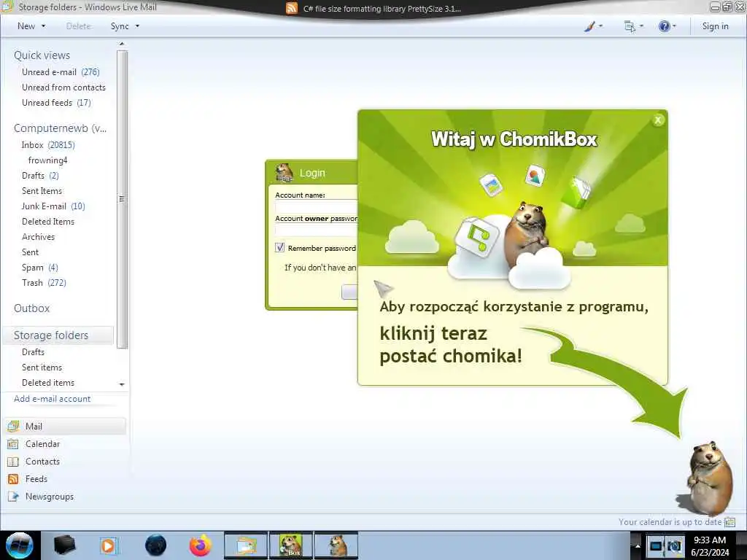Click the Add e-mail account link
The height and width of the screenshot is (560, 747).
tap(52, 399)
